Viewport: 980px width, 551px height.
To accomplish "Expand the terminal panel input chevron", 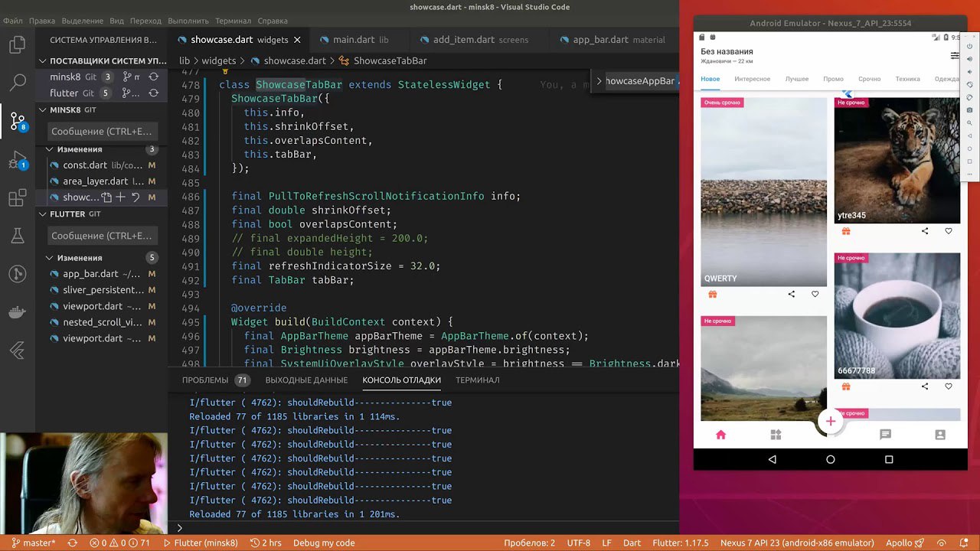I will click(180, 528).
